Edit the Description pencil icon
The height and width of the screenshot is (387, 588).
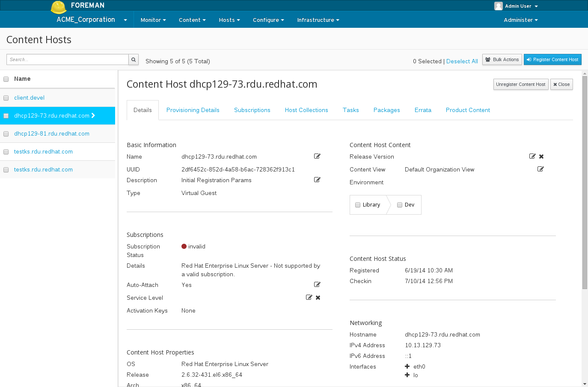[317, 180]
